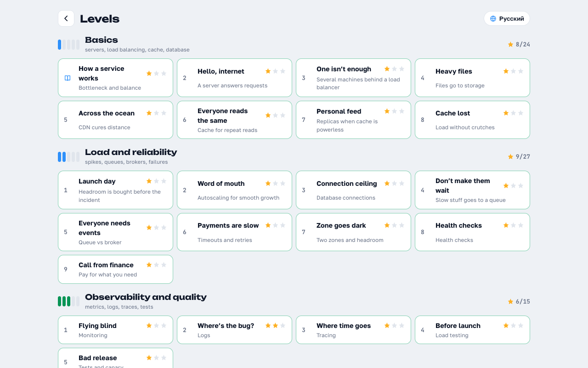The height and width of the screenshot is (368, 588).
Task: Click the star rating on Where's the bug?
Action: click(275, 326)
